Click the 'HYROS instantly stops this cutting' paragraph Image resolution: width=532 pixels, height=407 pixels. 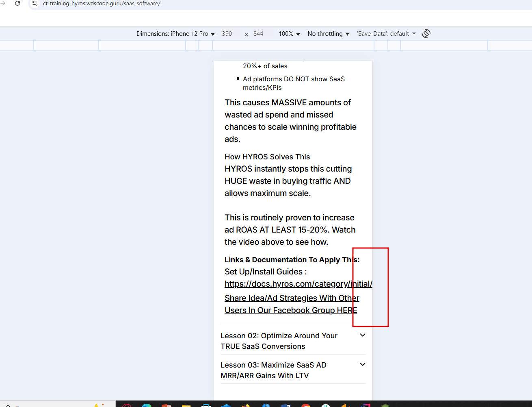click(288, 181)
